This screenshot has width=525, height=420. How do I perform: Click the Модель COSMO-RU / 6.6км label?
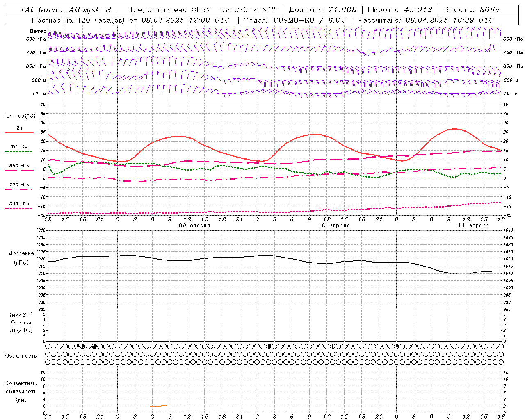point(296,20)
